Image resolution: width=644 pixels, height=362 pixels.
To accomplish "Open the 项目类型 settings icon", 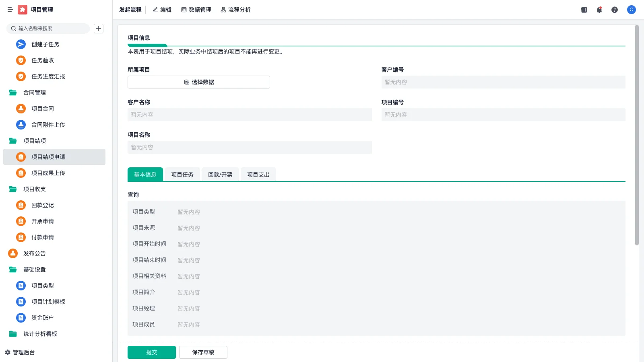I will tap(21, 286).
